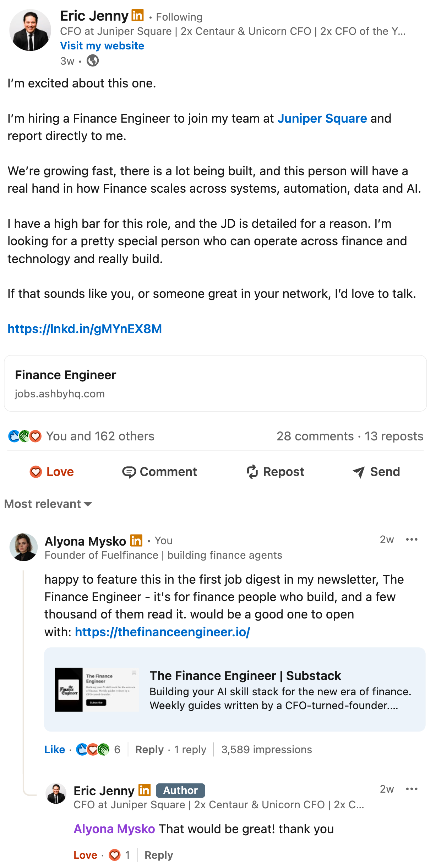Screen dimensions: 436x868
Task: Click the Send paper plane icon
Action: pyautogui.click(x=359, y=472)
